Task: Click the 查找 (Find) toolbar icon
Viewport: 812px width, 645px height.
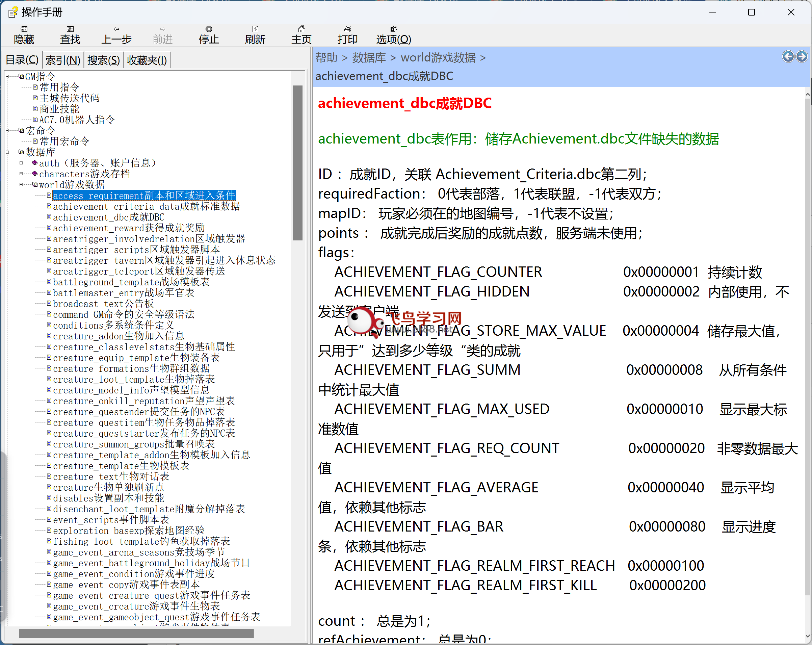Action: (70, 35)
